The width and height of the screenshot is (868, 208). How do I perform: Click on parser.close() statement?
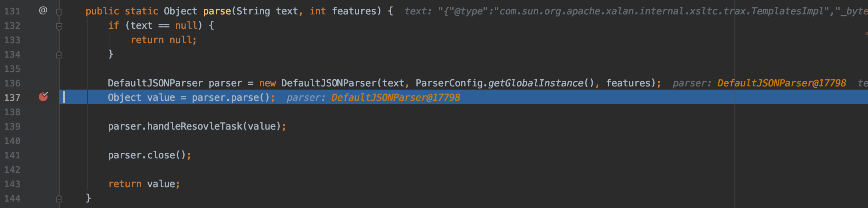[149, 155]
